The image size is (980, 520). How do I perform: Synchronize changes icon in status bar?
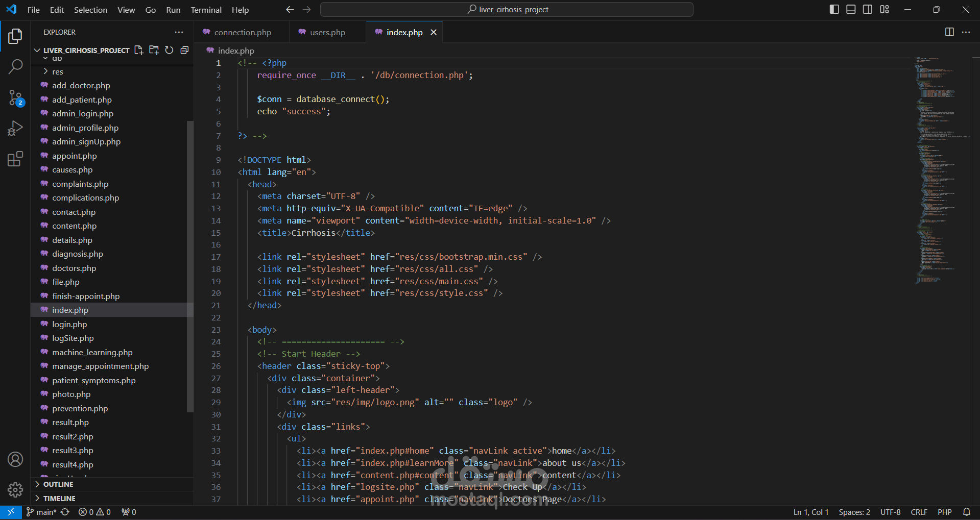[65, 512]
